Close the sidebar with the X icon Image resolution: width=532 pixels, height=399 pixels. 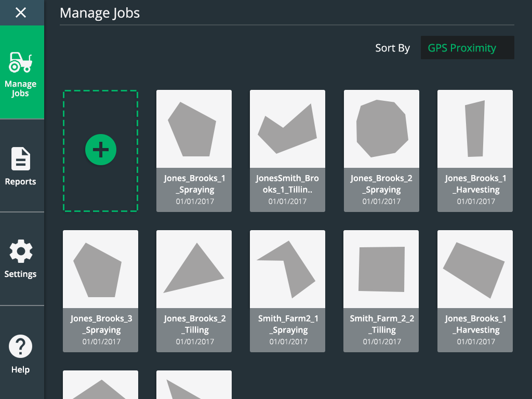pos(21,12)
